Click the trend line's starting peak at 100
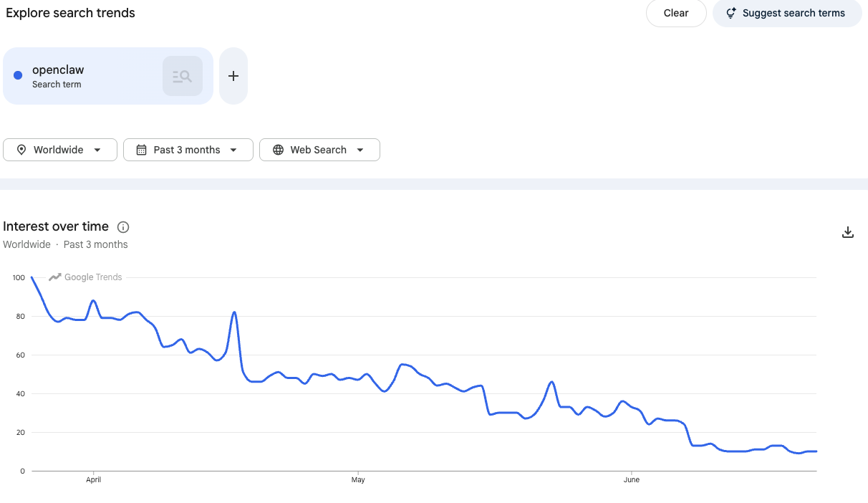Image resolution: width=868 pixels, height=503 pixels. coord(32,277)
